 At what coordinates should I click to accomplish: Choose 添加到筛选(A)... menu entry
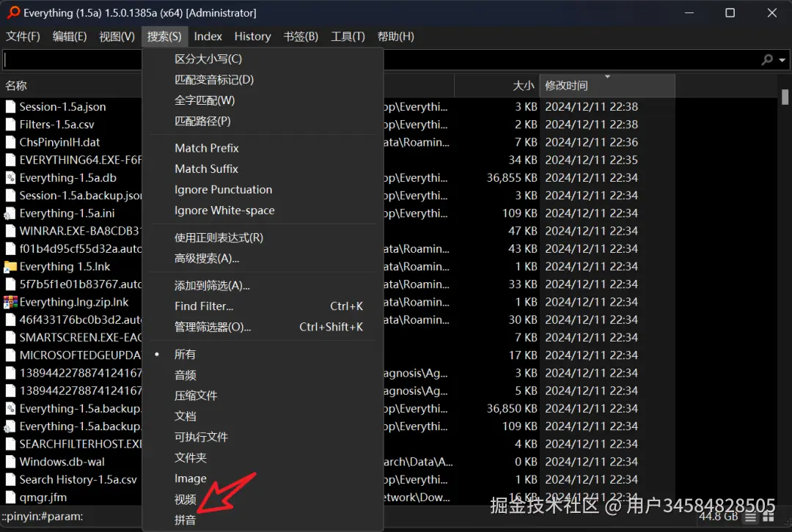click(x=263, y=286)
